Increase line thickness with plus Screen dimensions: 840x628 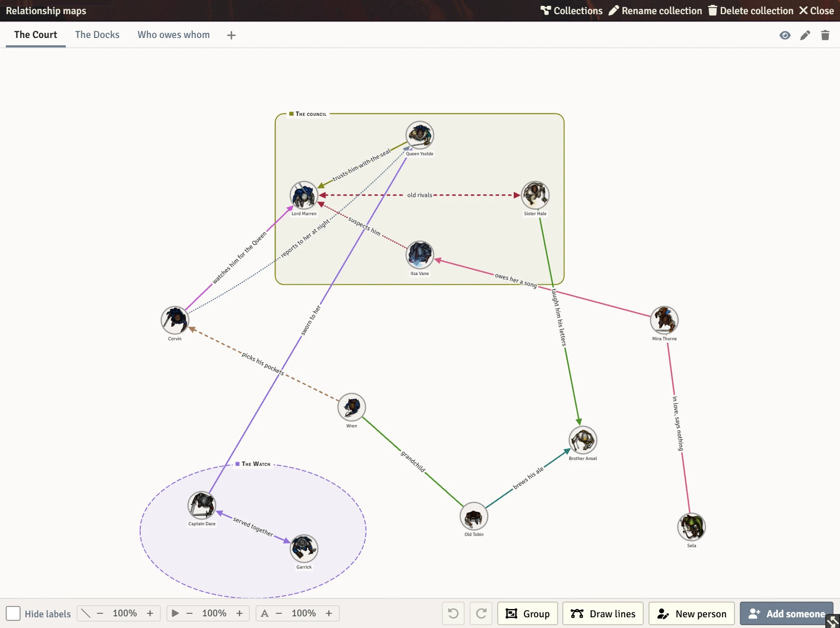[x=150, y=613]
